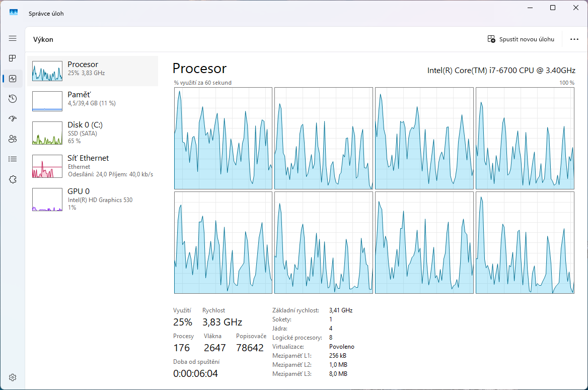Select GPU 0 performance item

coord(93,199)
